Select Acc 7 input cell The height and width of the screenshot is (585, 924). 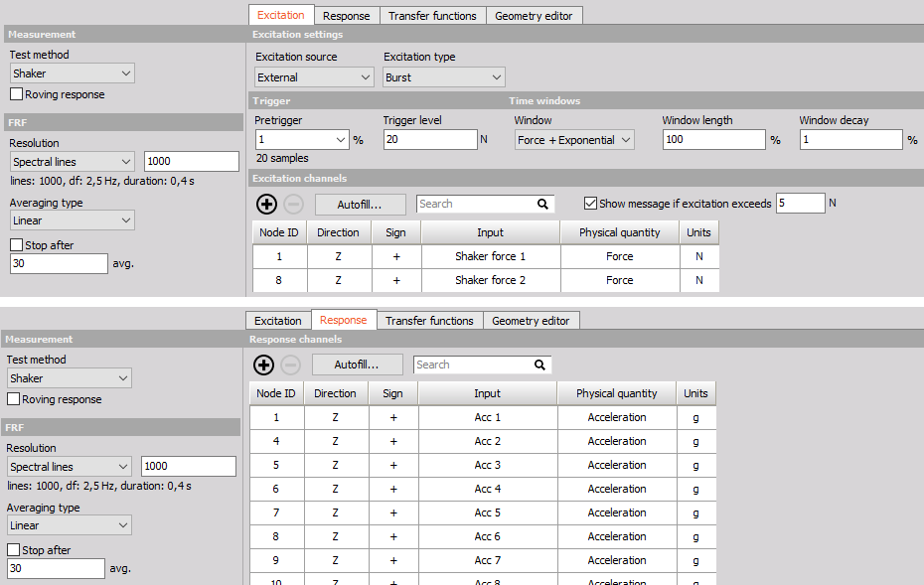488,560
